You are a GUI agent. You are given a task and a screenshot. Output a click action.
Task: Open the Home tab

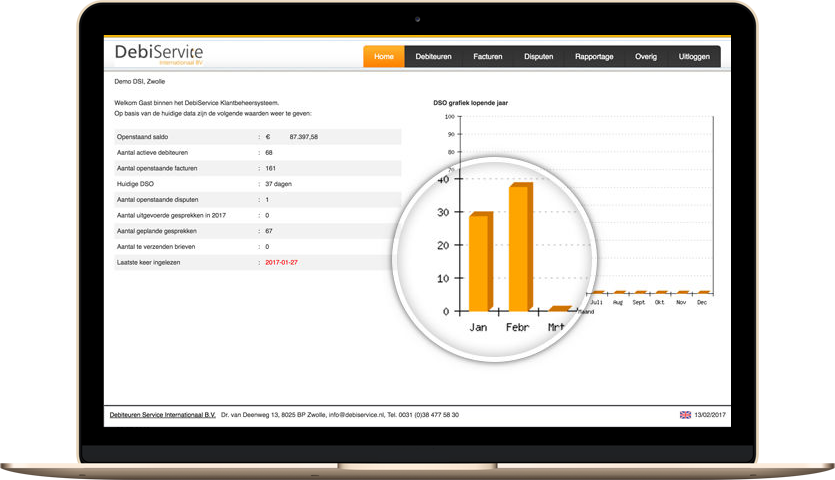[383, 57]
